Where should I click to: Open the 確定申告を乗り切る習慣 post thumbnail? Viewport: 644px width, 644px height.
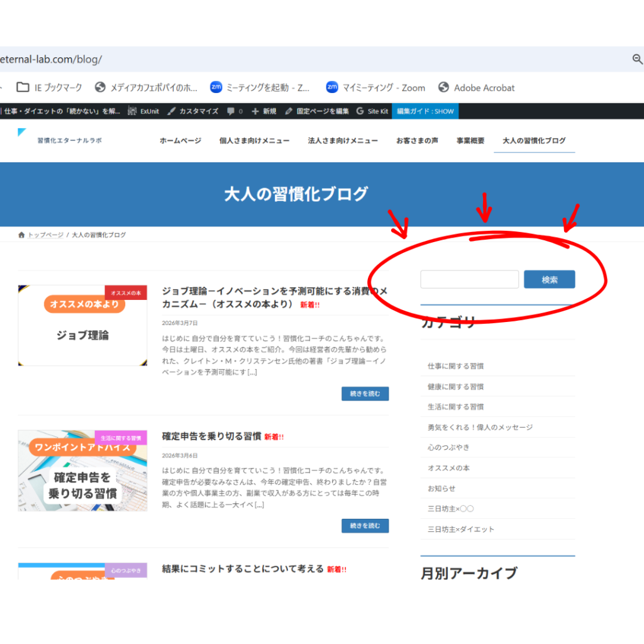pyautogui.click(x=82, y=470)
